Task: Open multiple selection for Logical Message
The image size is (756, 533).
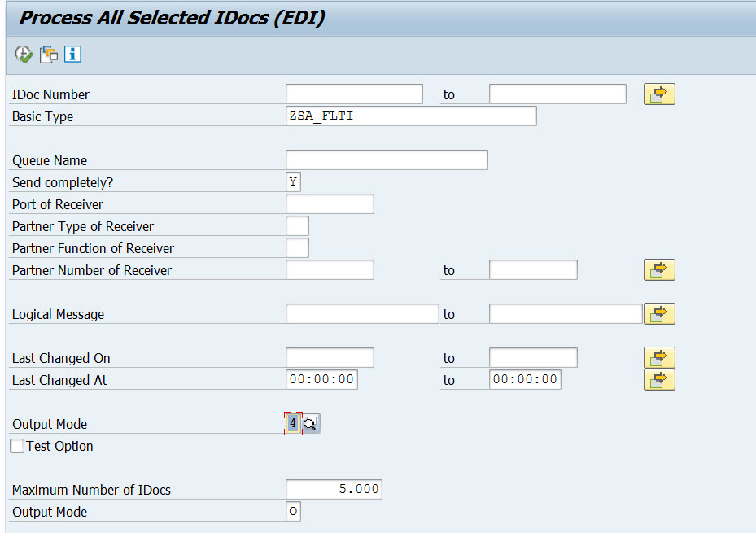Action: click(x=658, y=313)
